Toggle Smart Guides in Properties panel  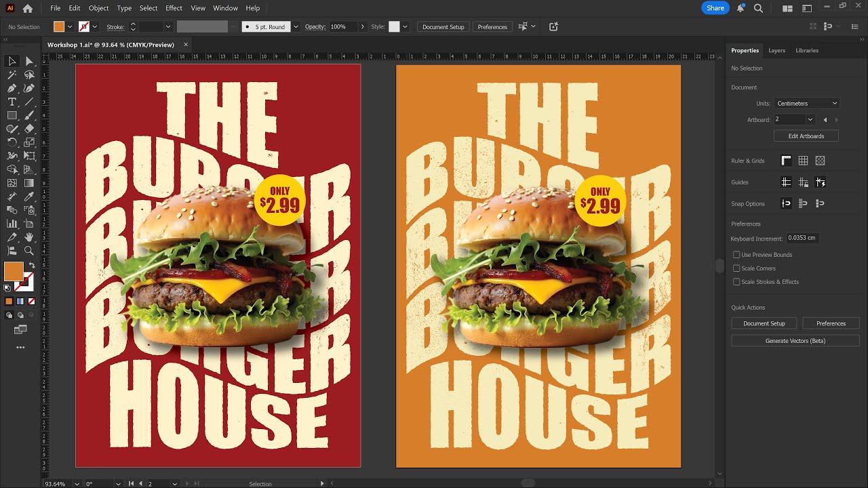820,182
